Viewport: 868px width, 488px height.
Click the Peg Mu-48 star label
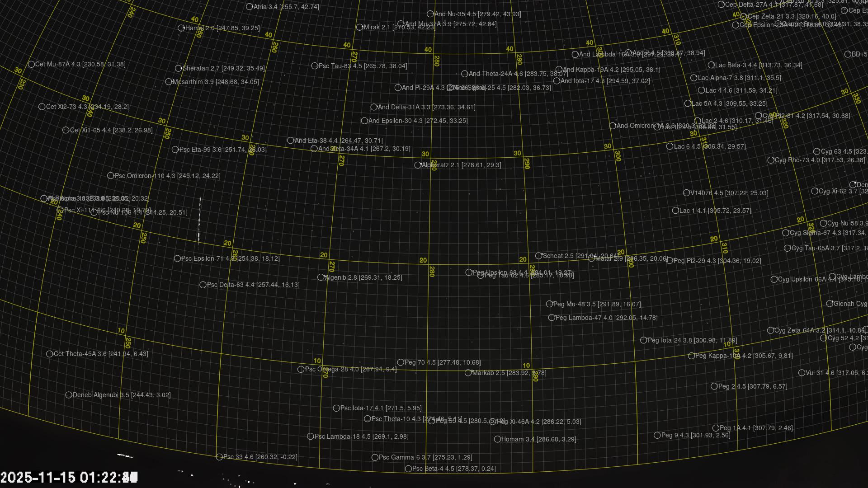tap(597, 304)
